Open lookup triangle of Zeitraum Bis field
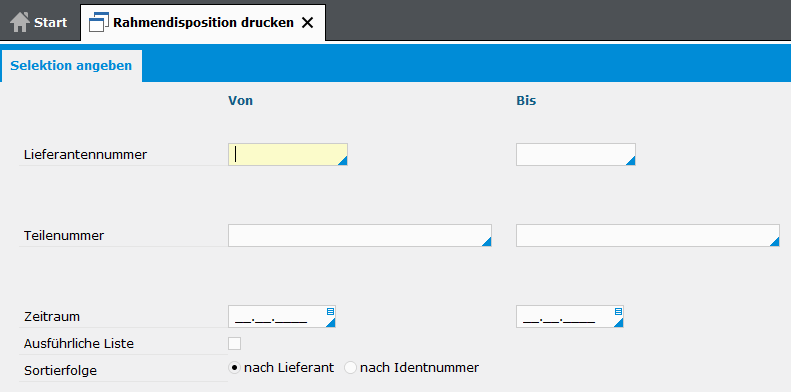This screenshot has height=392, width=791. click(x=619, y=323)
